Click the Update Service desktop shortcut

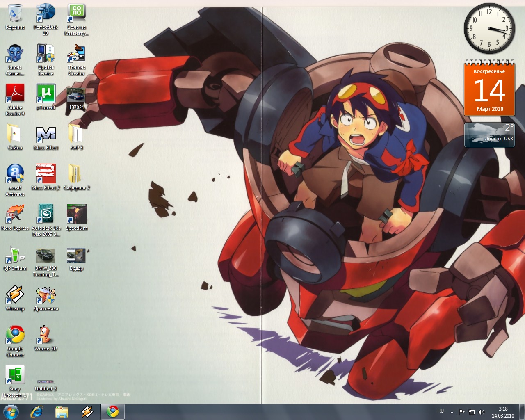pyautogui.click(x=46, y=59)
